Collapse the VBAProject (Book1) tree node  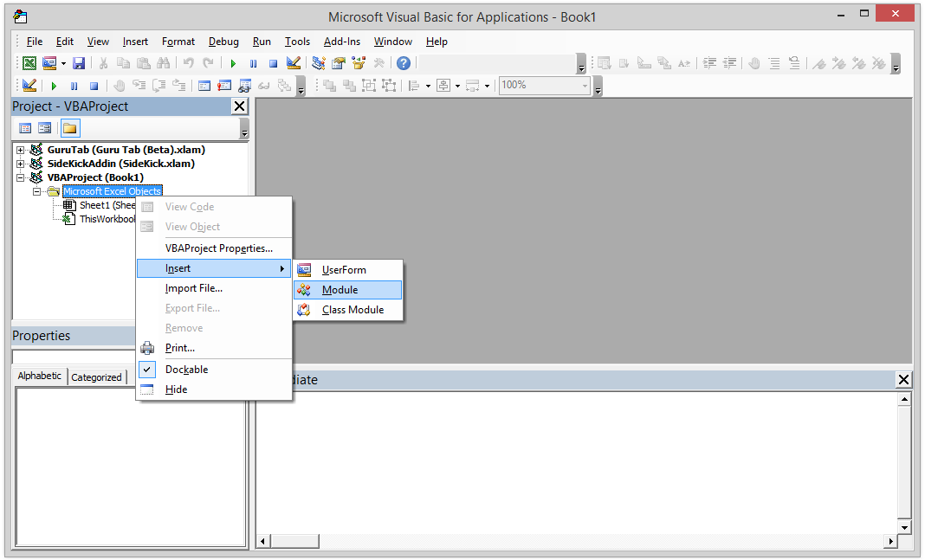click(x=20, y=177)
